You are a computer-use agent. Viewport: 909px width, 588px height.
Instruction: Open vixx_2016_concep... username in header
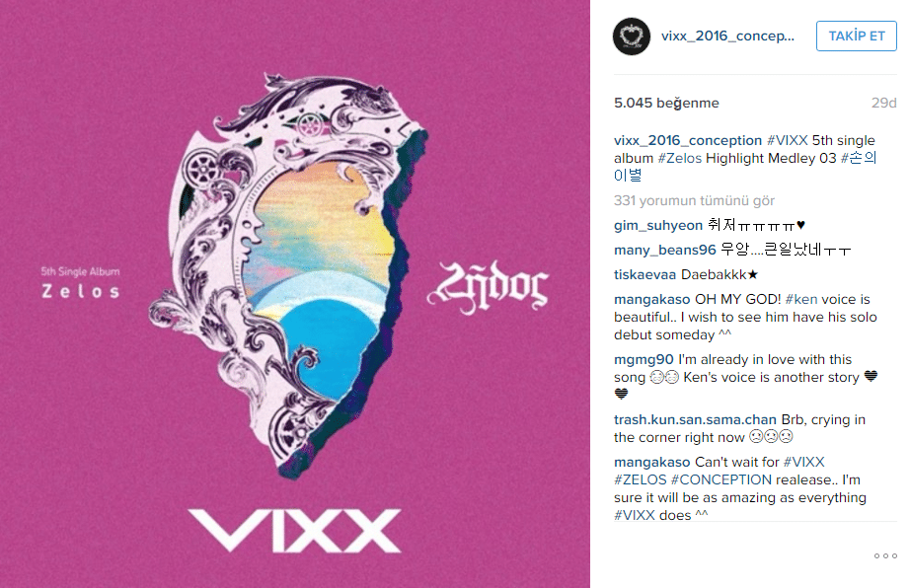[x=727, y=36]
